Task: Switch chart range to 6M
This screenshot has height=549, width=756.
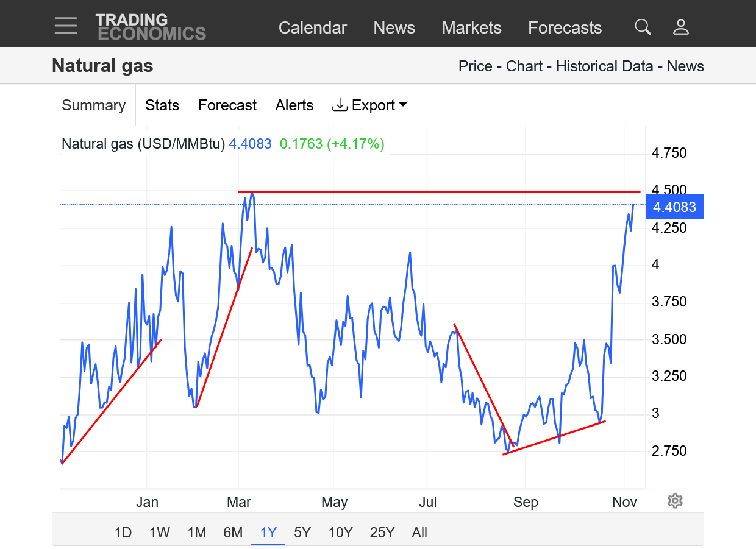Action: point(233,533)
